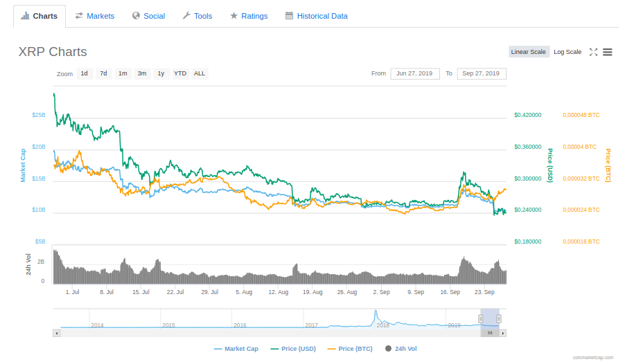643x364 pixels.
Task: Switch chart to Log Scale
Action: click(x=567, y=52)
